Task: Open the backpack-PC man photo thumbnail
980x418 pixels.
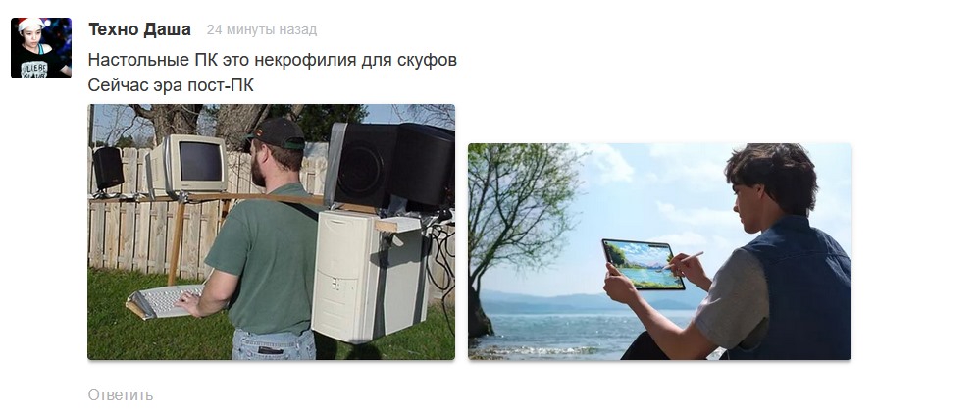Action: coord(272,232)
